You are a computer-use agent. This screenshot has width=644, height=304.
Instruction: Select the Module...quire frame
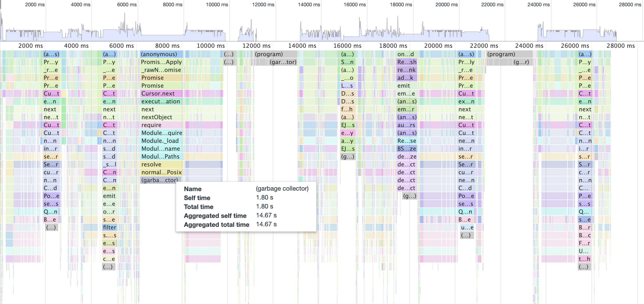click(161, 133)
